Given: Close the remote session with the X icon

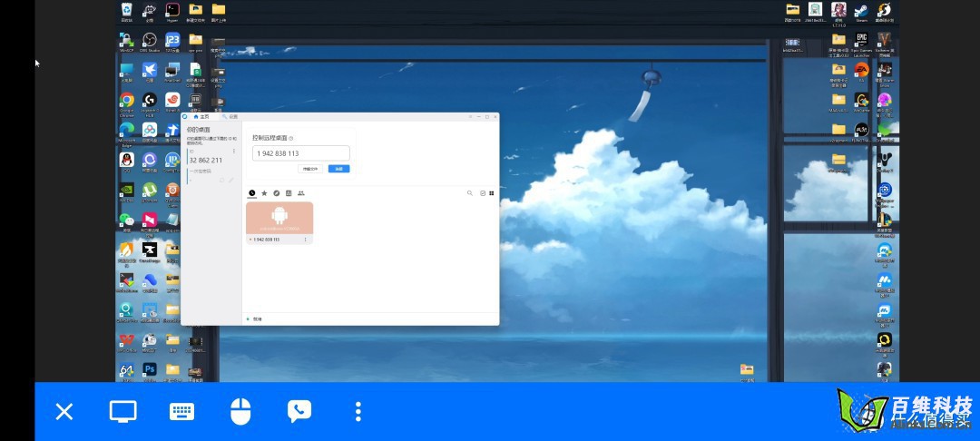Looking at the screenshot, I should pyautogui.click(x=64, y=412).
